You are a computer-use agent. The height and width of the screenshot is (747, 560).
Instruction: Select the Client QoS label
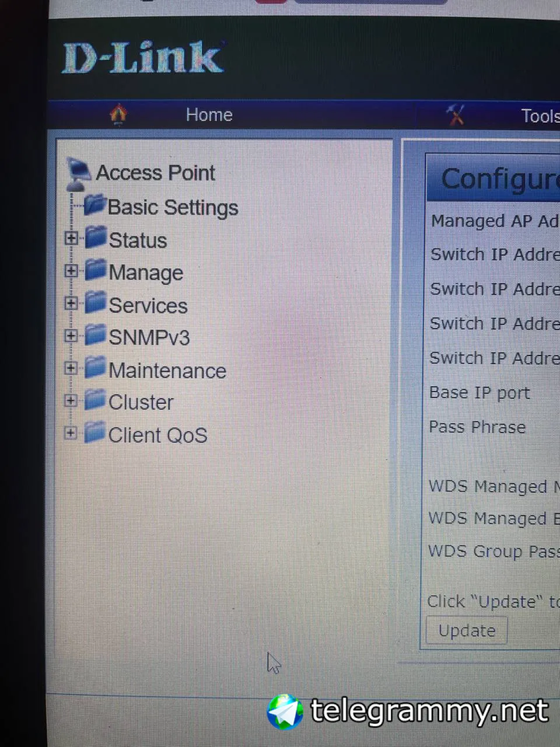pos(158,435)
